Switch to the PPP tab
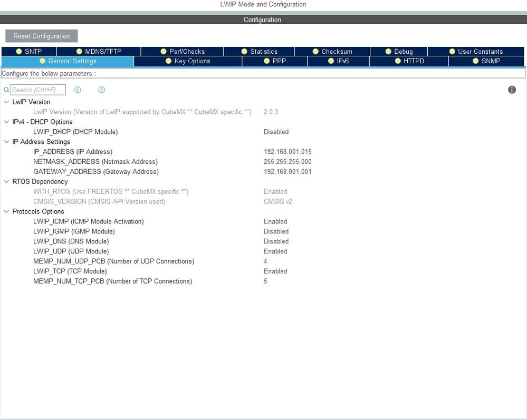This screenshot has height=420, width=527. [x=275, y=61]
